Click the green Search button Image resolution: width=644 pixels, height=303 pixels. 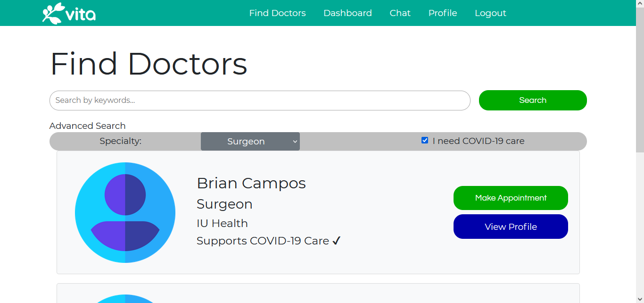pos(533,100)
